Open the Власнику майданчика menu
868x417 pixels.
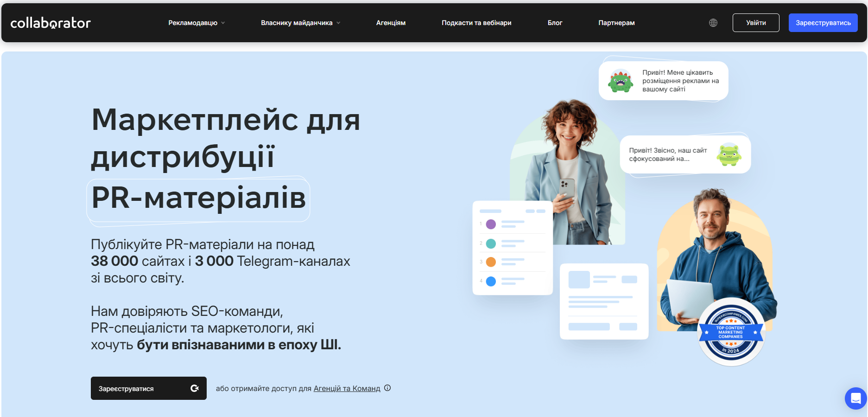300,23
